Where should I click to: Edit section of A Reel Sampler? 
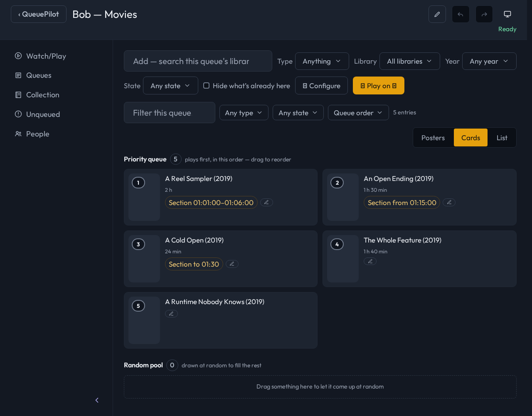(266, 202)
